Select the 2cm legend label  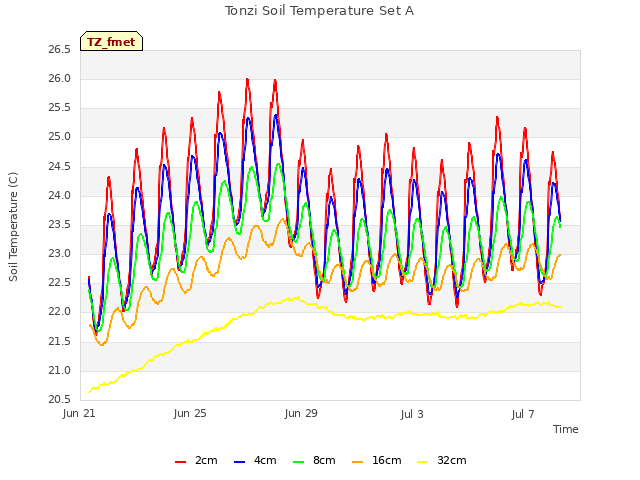click(206, 460)
